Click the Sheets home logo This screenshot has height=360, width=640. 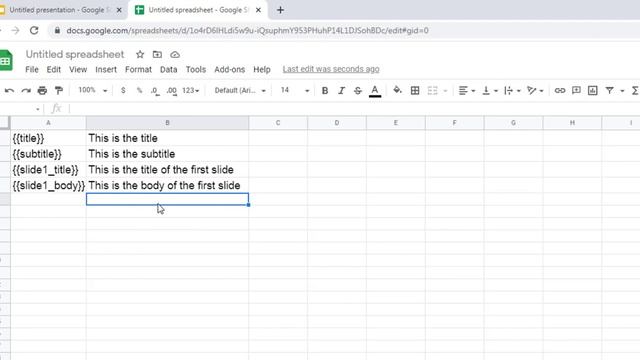[6, 60]
